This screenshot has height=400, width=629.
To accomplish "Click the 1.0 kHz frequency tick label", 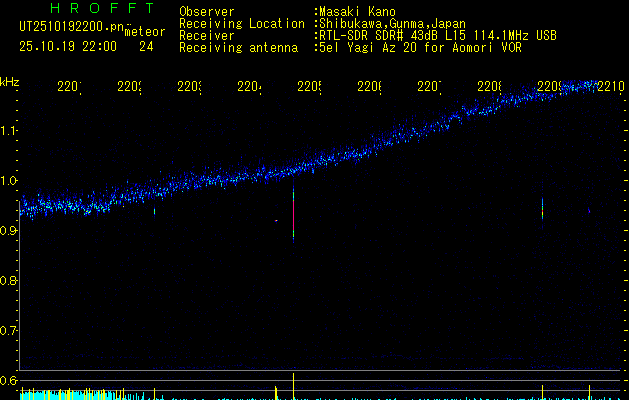I will (9, 181).
